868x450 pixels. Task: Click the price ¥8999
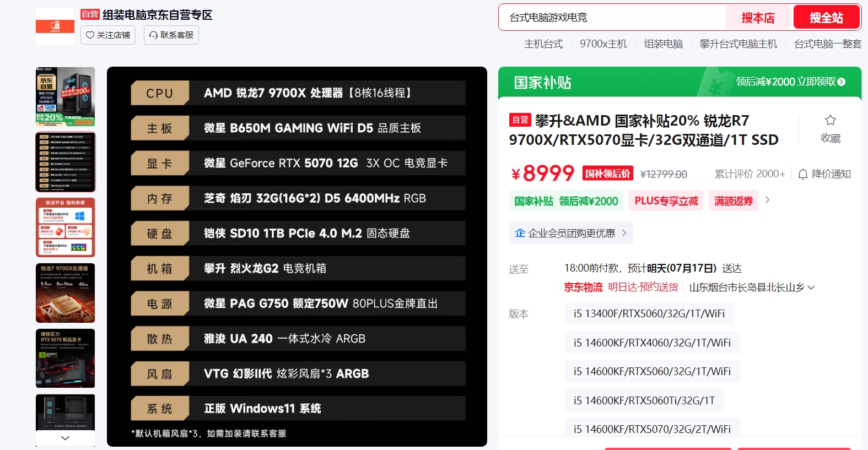point(543,174)
